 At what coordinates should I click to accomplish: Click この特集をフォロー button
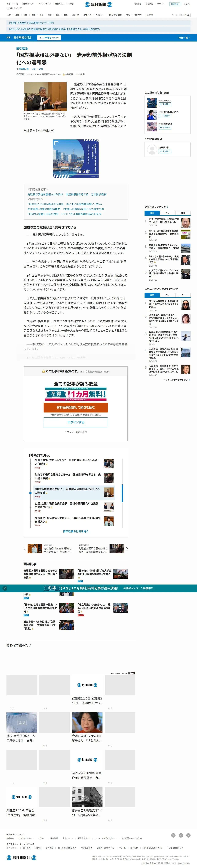click(x=49, y=38)
